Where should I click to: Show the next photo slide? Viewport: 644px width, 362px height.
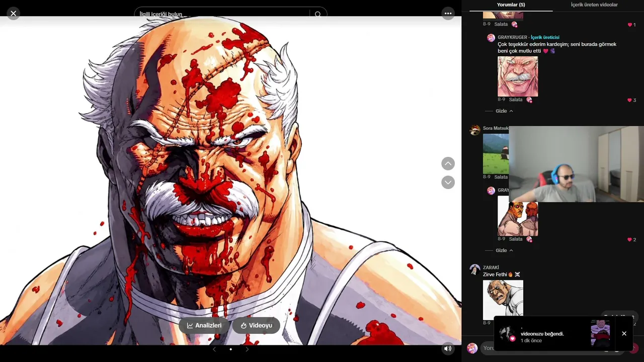coord(247,349)
